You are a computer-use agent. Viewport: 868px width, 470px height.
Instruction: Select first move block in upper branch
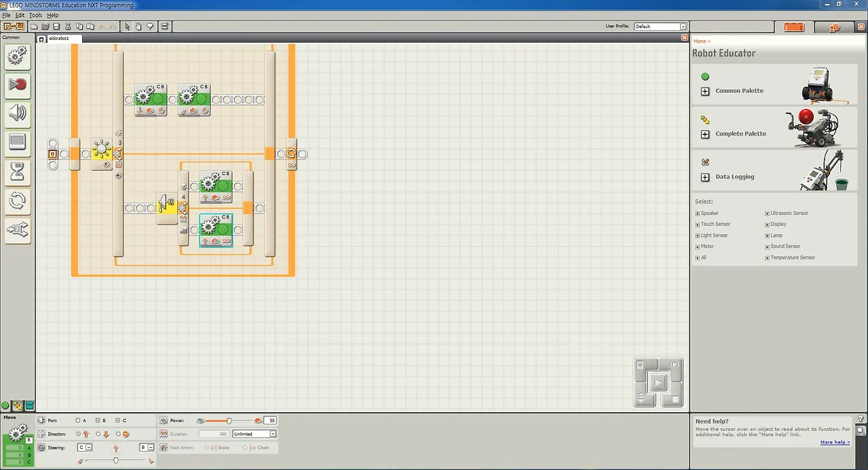point(151,100)
